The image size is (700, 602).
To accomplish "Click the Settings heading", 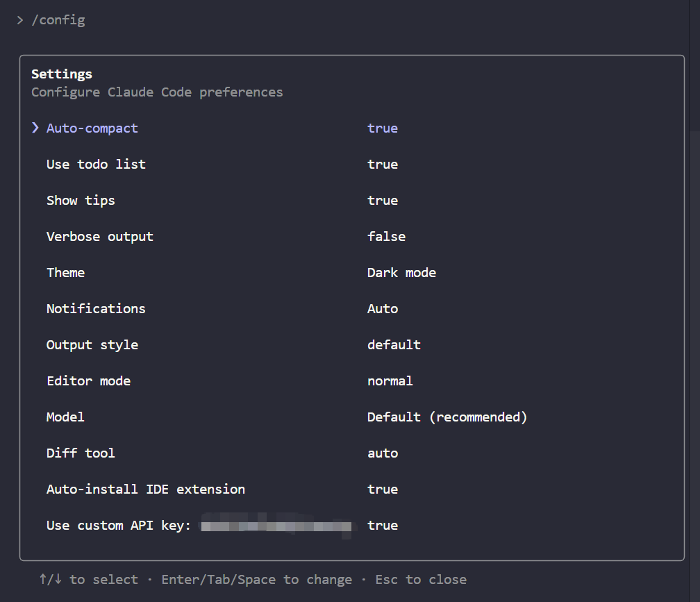I will pos(62,74).
